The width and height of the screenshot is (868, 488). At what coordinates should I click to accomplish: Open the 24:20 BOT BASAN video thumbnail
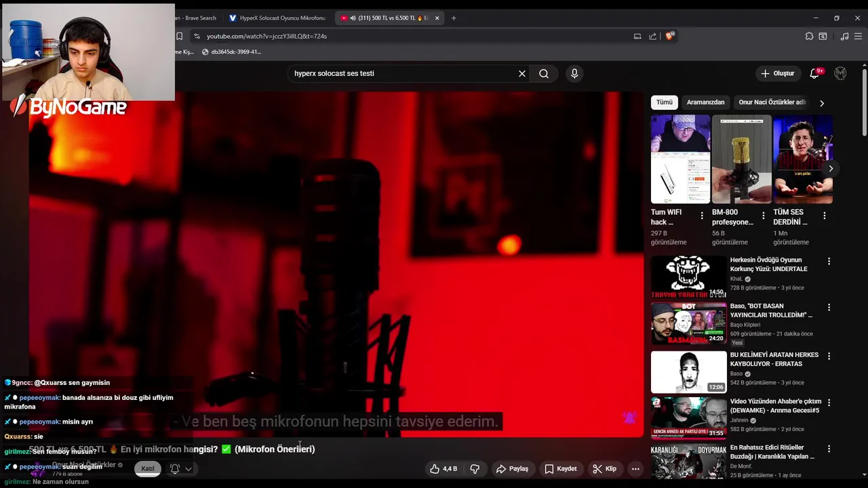point(689,323)
